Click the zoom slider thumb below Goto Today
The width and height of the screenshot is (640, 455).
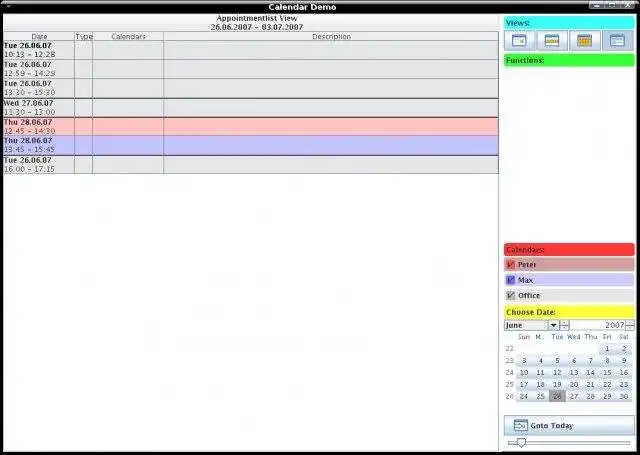pyautogui.click(x=521, y=442)
